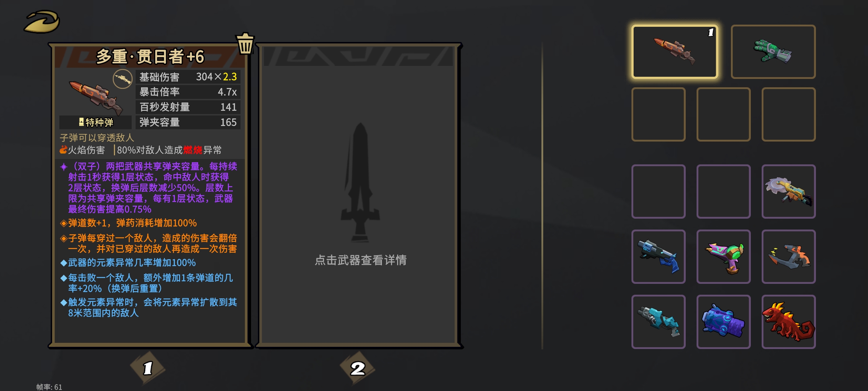
Task: Click the sniper rifle type icon
Action: click(x=123, y=79)
